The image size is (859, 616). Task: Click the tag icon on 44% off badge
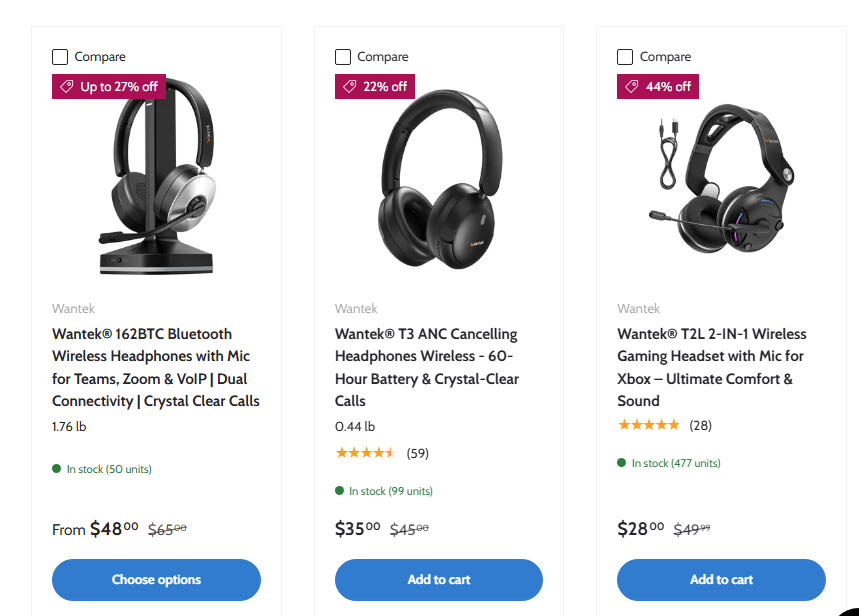(632, 87)
